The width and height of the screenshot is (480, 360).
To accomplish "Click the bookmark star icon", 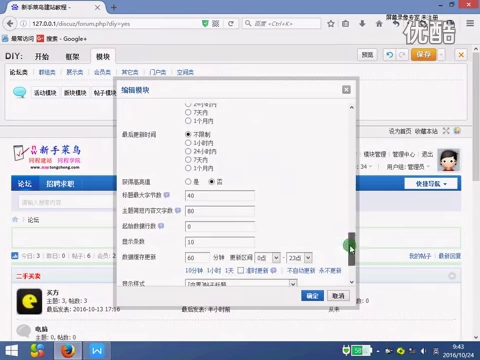I will tap(331, 24).
